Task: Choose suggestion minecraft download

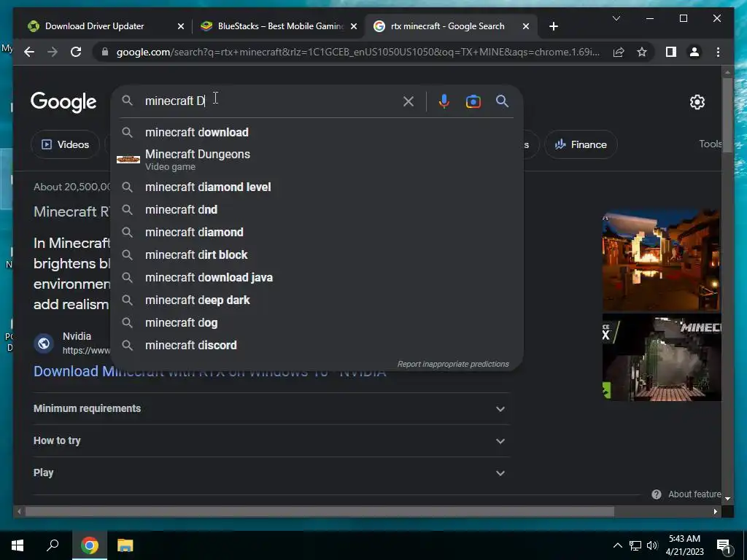Action: coord(317,133)
